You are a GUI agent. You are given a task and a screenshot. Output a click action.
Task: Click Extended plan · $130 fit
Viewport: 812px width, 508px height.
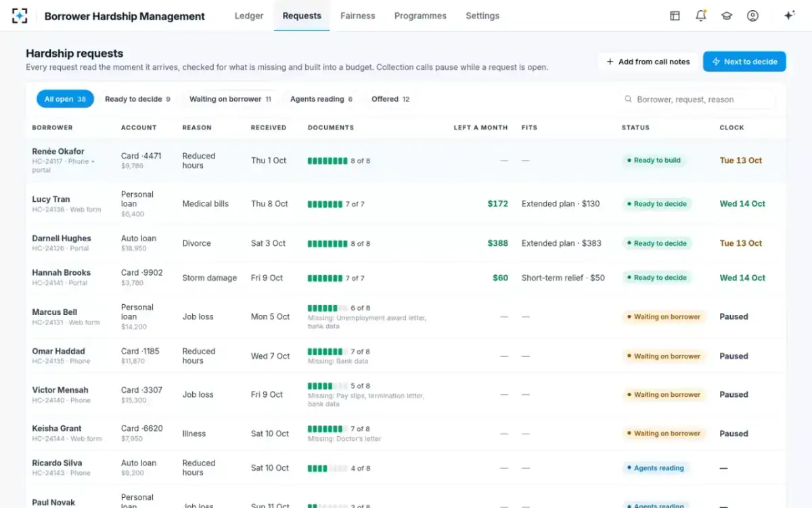pyautogui.click(x=560, y=204)
